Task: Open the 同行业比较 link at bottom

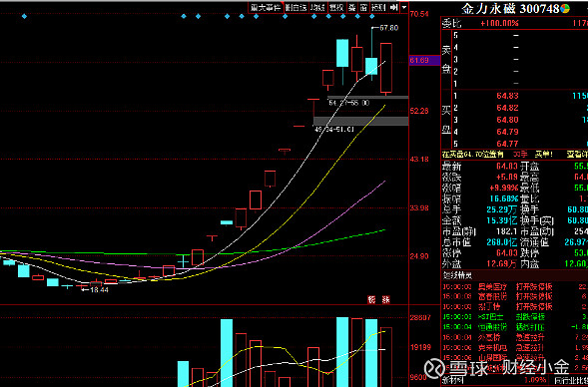Action: click(571, 381)
